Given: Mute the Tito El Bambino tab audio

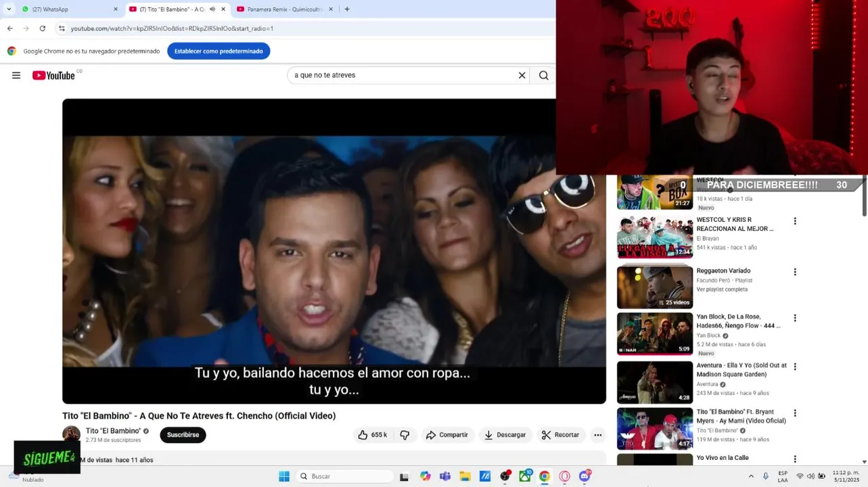Looking at the screenshot, I should pyautogui.click(x=212, y=9).
